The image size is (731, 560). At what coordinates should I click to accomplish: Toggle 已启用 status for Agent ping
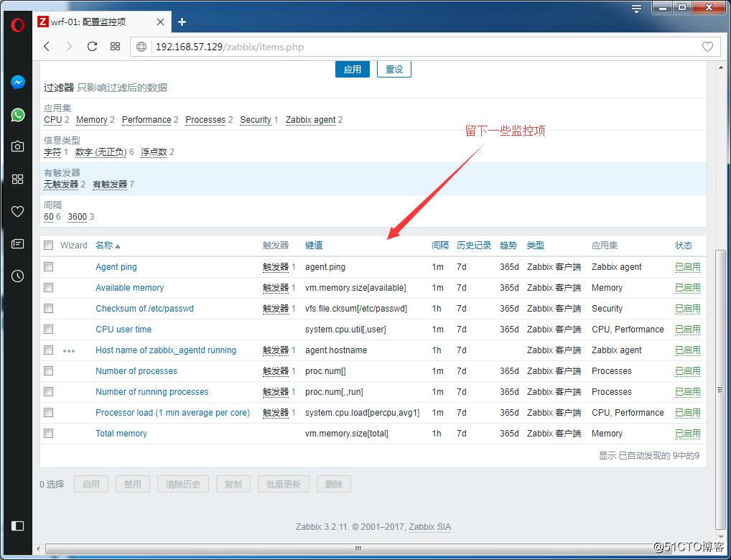pos(688,267)
